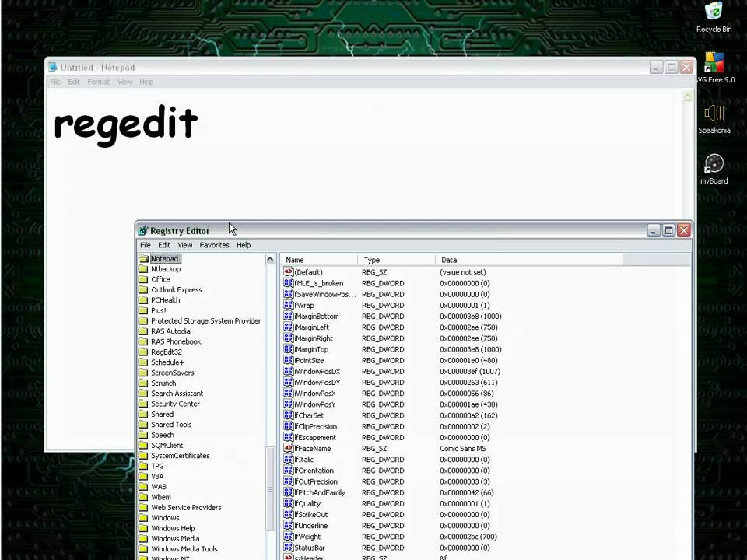The height and width of the screenshot is (560, 747).
Task: Click the Registry Editor title bar icon
Action: click(x=143, y=231)
